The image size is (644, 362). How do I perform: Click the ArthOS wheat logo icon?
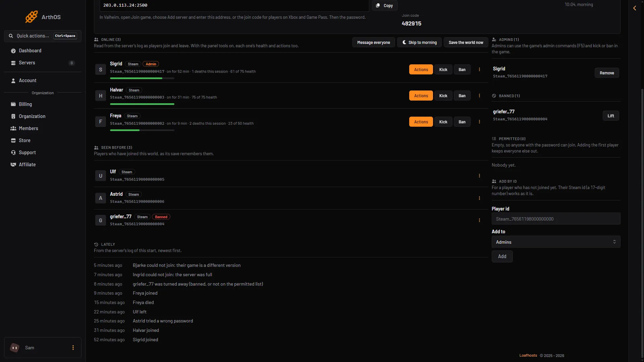pyautogui.click(x=32, y=17)
